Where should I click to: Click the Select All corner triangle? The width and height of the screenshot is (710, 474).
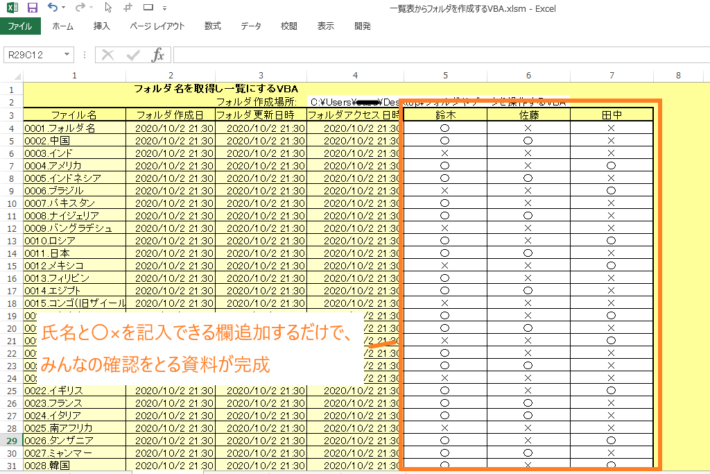point(17,76)
